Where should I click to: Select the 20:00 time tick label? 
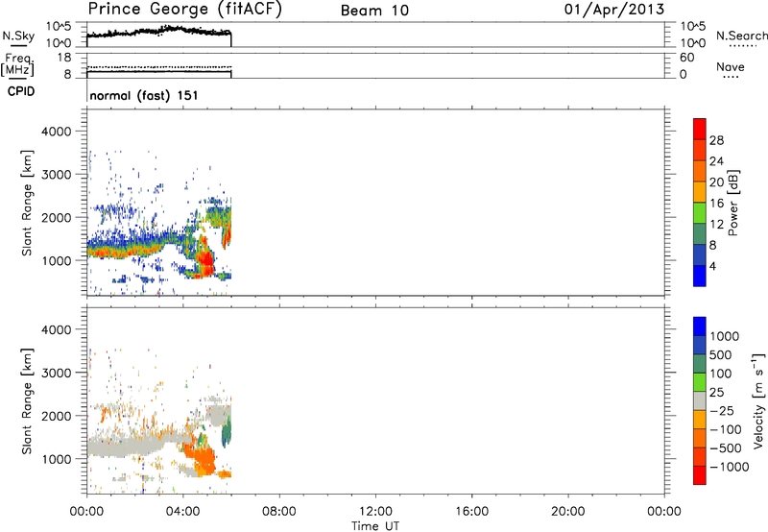pyautogui.click(x=567, y=512)
